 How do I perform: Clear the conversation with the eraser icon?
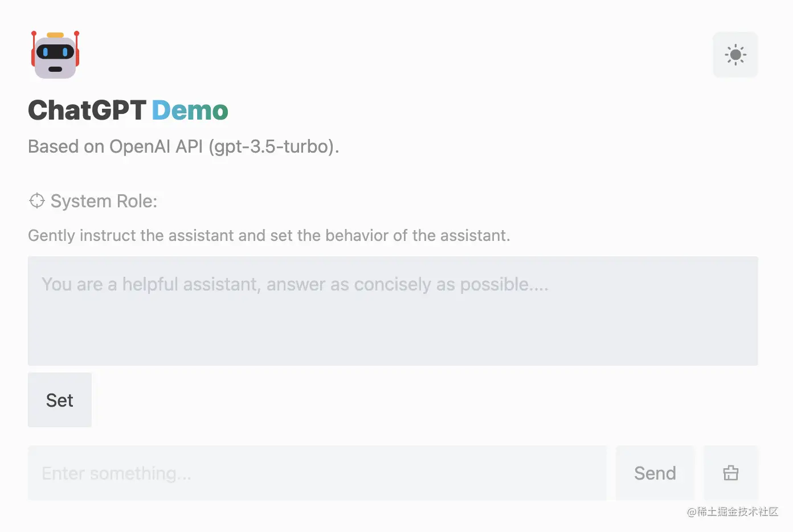(731, 473)
